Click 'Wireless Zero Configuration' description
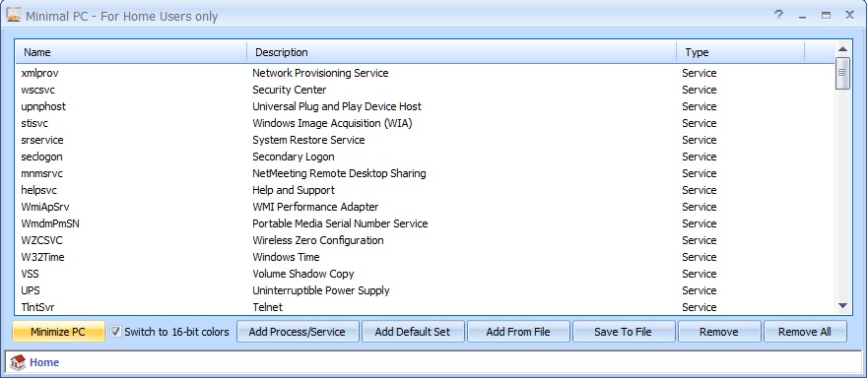Viewport: 868px width, 378px height. pyautogui.click(x=318, y=240)
